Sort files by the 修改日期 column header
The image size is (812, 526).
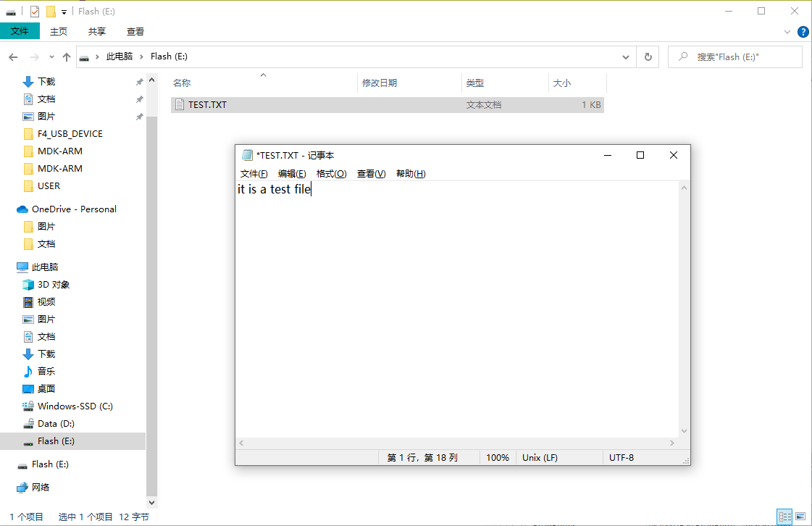pos(410,83)
